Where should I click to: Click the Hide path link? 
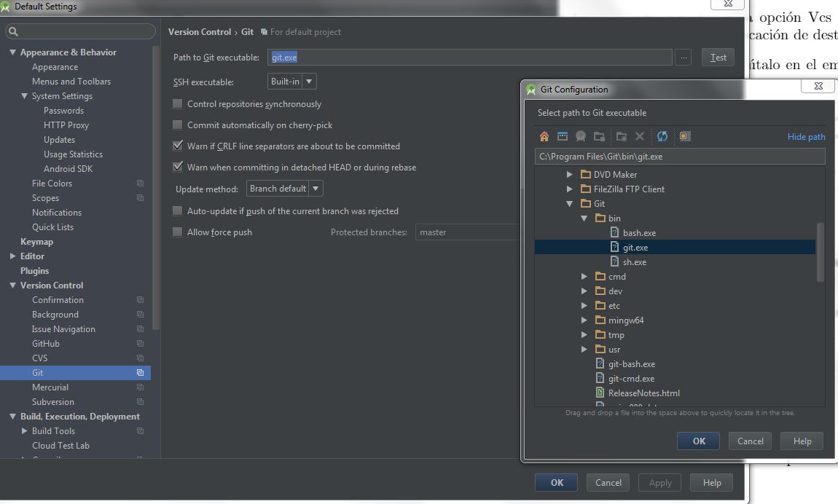(806, 137)
